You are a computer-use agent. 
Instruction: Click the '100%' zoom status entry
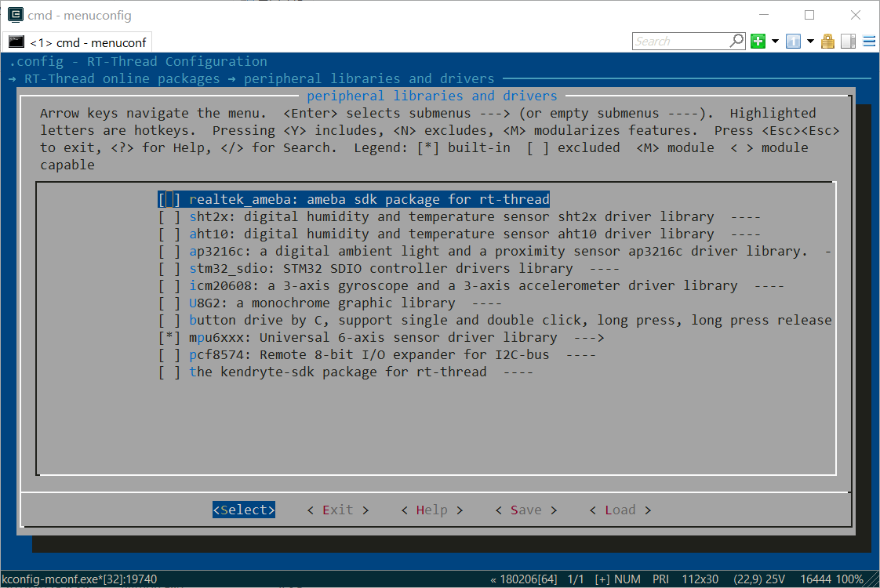(849, 579)
